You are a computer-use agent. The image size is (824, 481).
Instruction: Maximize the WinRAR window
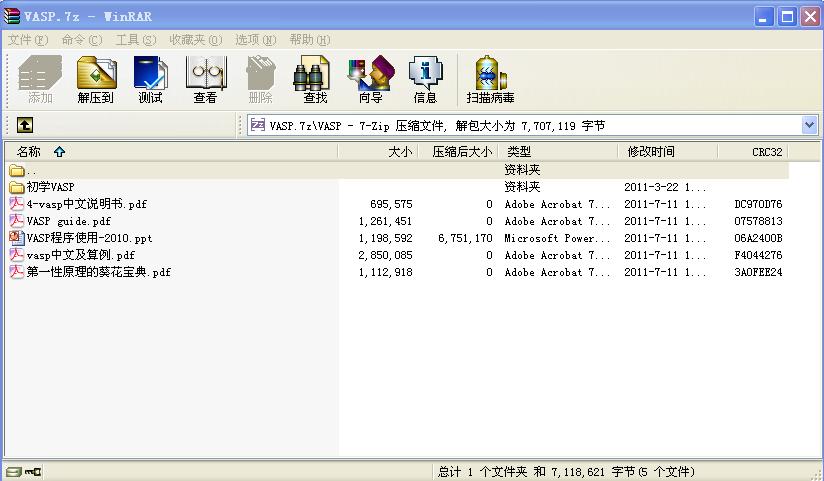(x=787, y=17)
